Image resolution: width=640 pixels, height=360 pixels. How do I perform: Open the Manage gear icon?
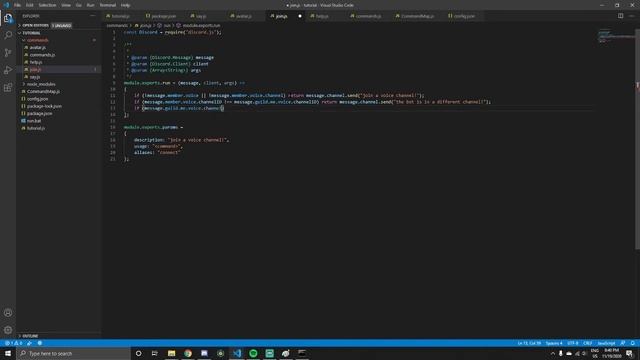[x=8, y=330]
